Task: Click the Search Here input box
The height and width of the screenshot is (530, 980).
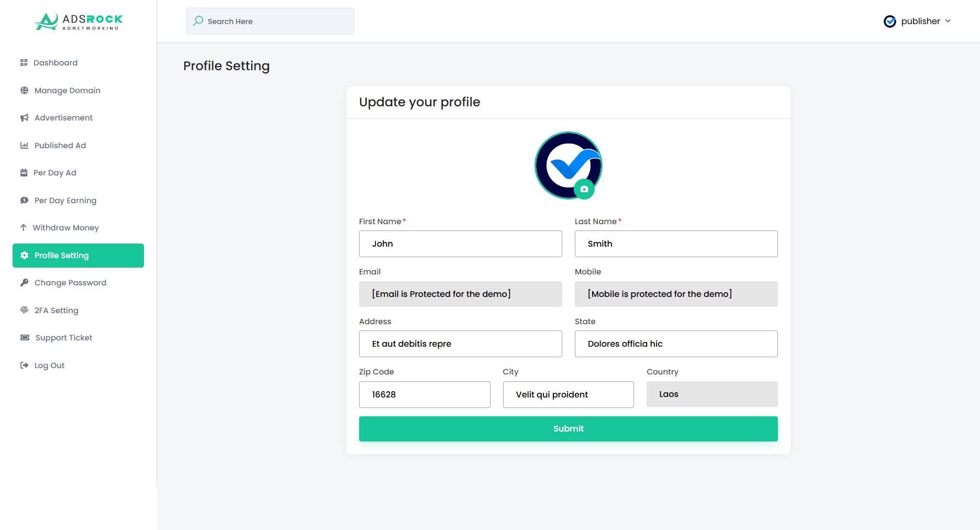Action: pyautogui.click(x=277, y=21)
